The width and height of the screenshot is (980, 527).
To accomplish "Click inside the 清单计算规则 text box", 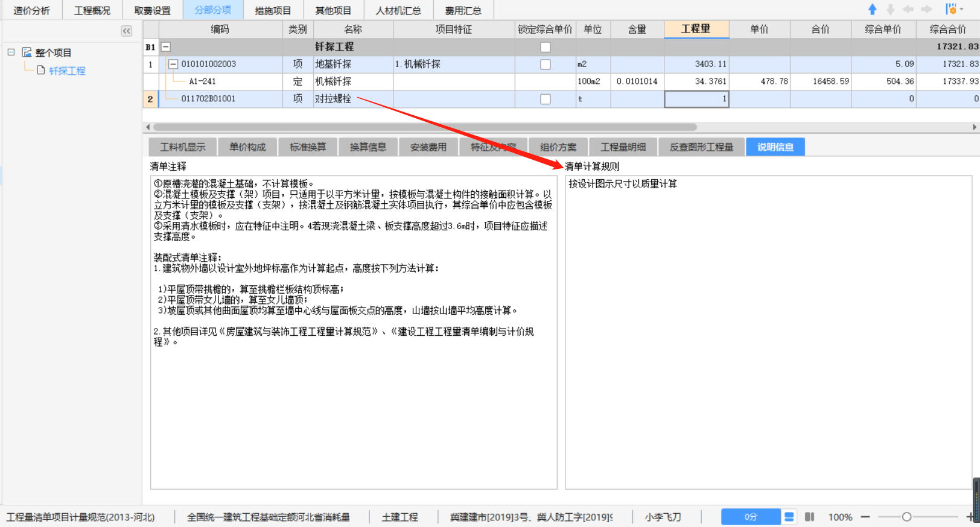I will (x=769, y=332).
